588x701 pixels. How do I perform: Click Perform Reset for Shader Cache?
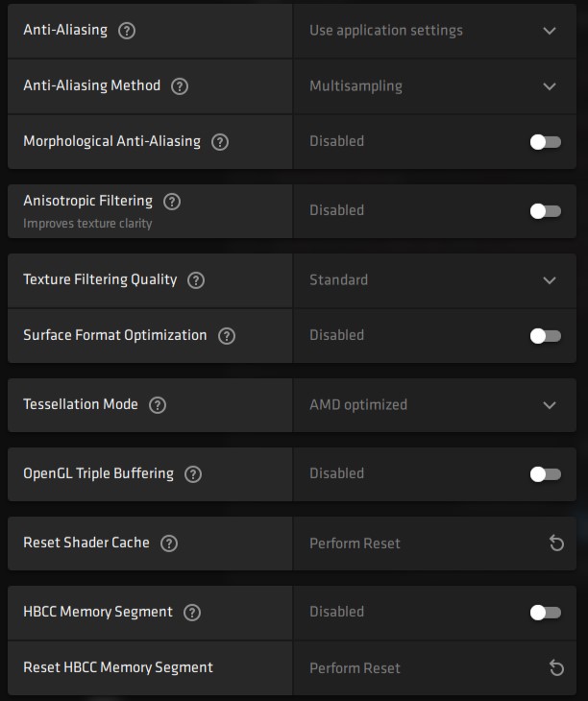coord(355,544)
